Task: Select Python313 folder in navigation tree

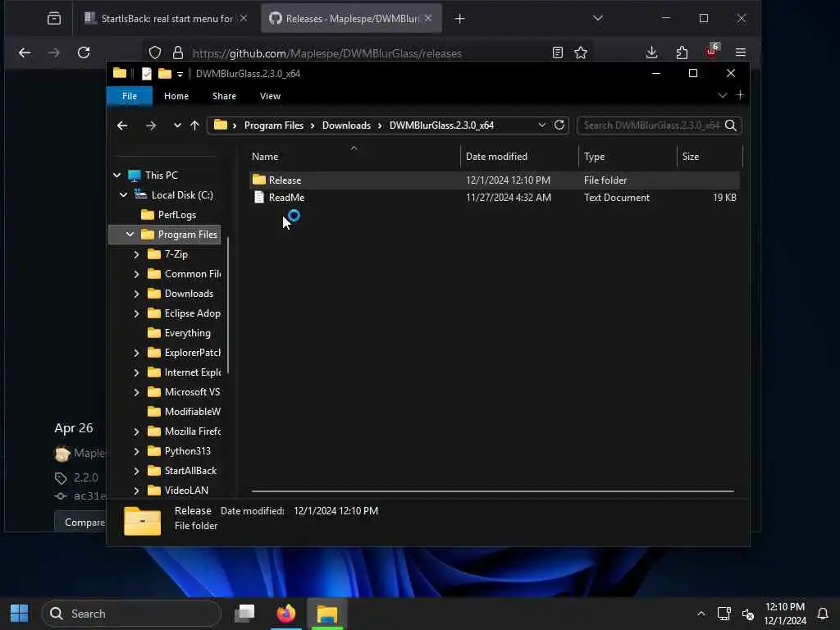Action: tap(188, 451)
